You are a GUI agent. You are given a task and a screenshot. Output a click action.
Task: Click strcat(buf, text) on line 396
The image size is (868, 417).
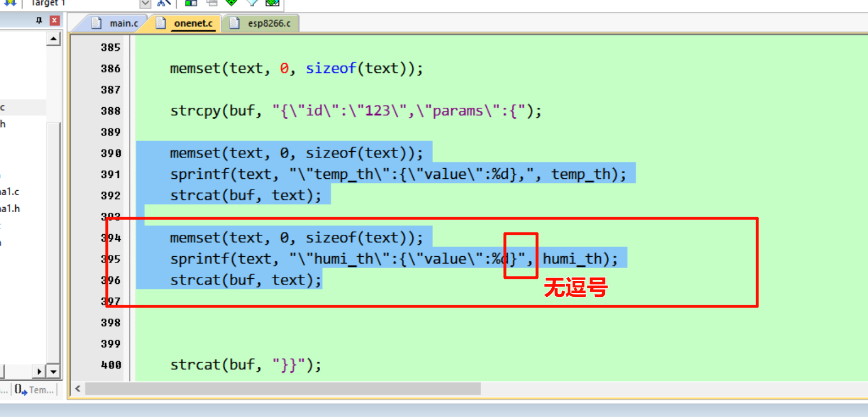tap(246, 280)
